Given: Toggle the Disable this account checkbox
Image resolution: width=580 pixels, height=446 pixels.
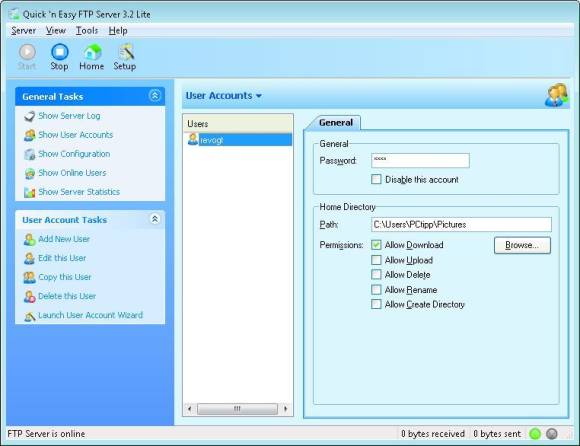Looking at the screenshot, I should click(x=376, y=179).
